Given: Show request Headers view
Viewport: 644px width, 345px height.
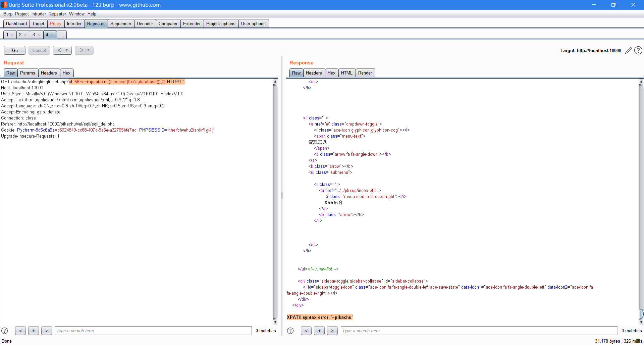Looking at the screenshot, I should point(49,73).
